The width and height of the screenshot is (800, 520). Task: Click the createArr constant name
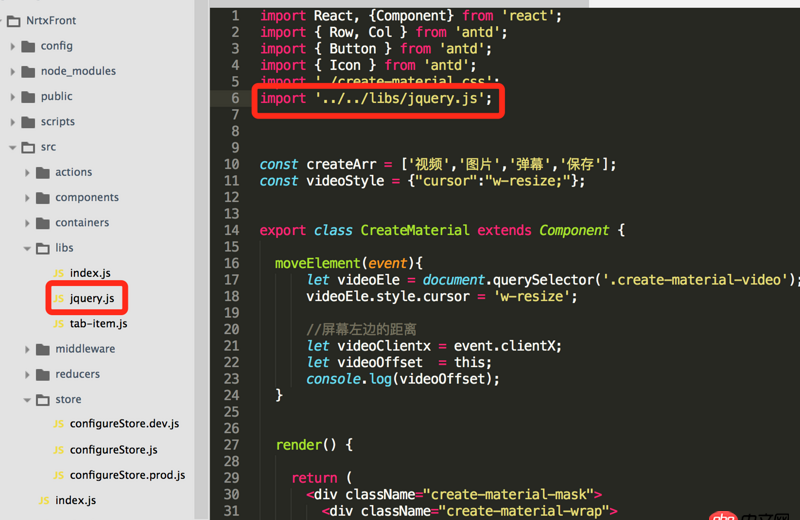341,164
